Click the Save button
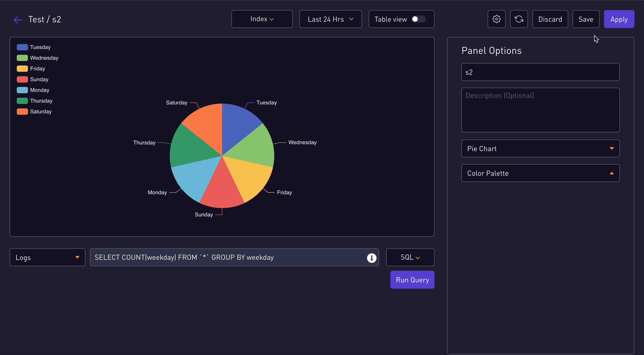This screenshot has width=644, height=355. pyautogui.click(x=586, y=19)
